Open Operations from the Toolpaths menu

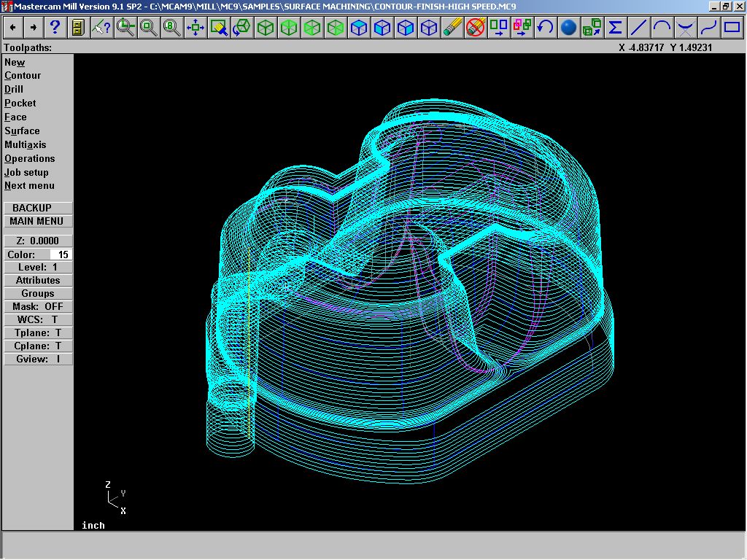click(30, 159)
